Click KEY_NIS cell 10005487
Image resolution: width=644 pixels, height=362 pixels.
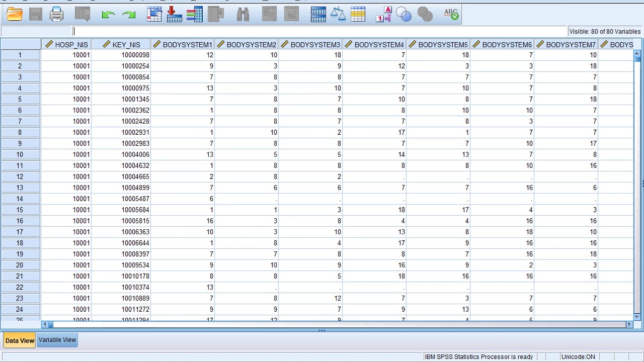pos(121,199)
